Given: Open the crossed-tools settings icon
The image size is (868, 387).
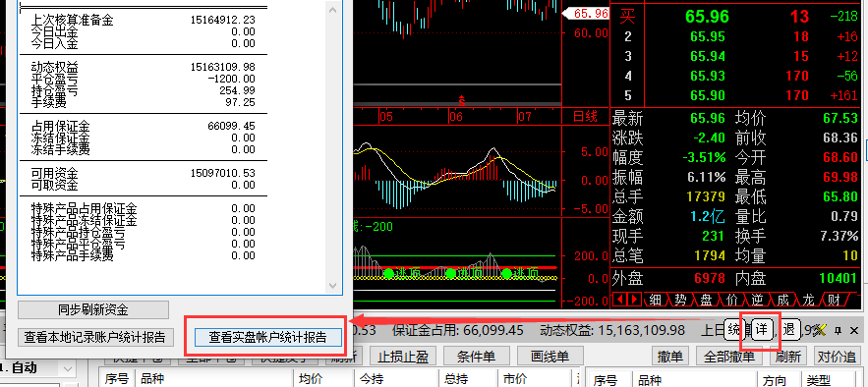Looking at the screenshot, I should (x=821, y=330).
